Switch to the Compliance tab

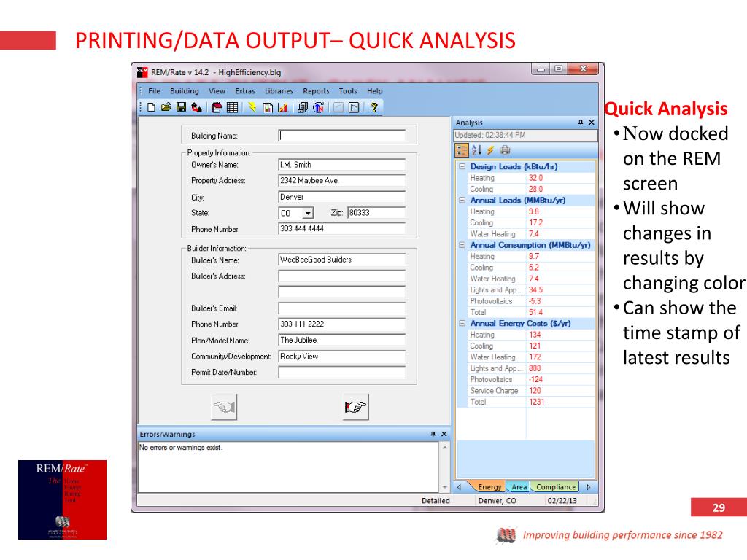555,486
